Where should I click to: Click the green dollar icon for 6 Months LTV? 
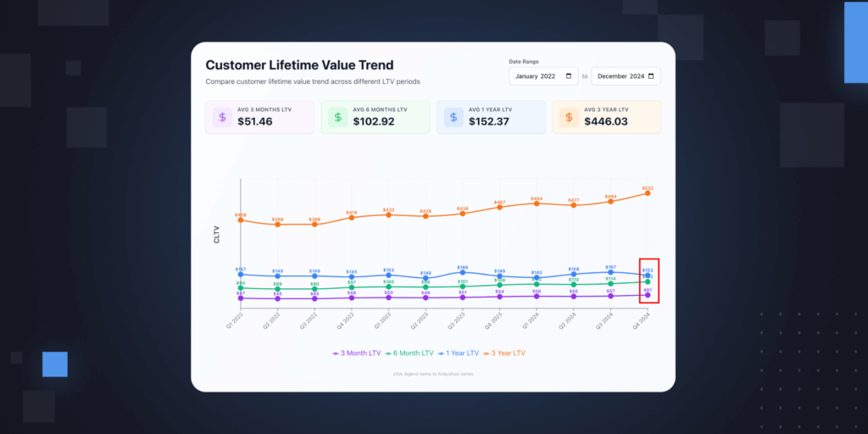pos(338,117)
